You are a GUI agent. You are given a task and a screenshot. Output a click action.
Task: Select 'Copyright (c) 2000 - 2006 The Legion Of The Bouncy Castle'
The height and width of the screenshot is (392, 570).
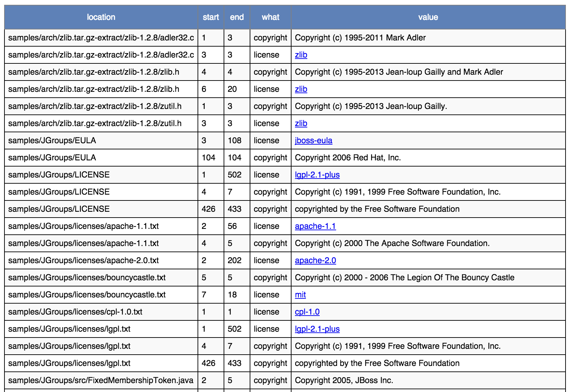(405, 278)
